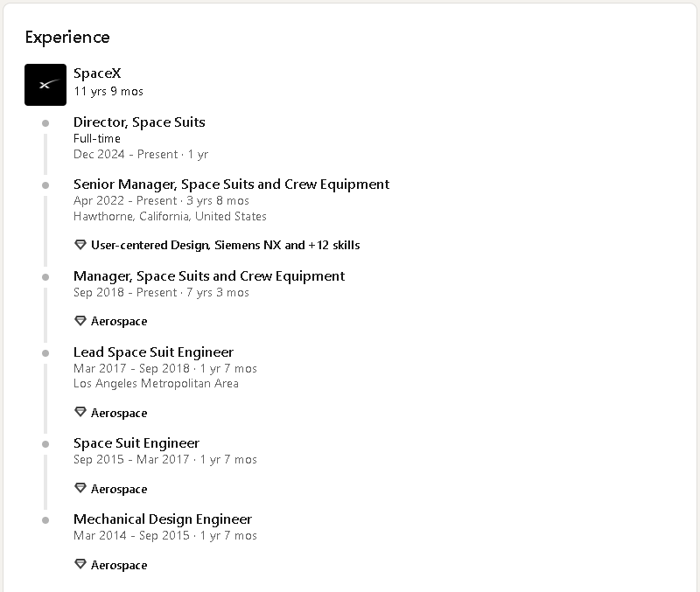Select the Mechanical Design Engineer title

click(x=163, y=519)
